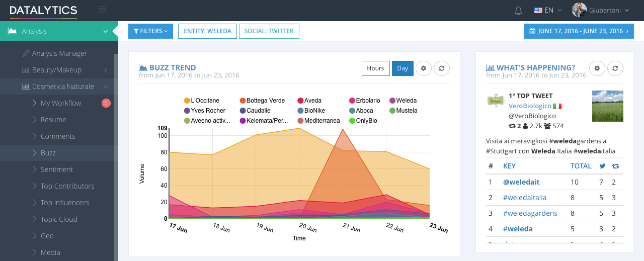Open the Filters dropdown
Image resolution: width=644 pixels, height=261 pixels.
coord(150,31)
